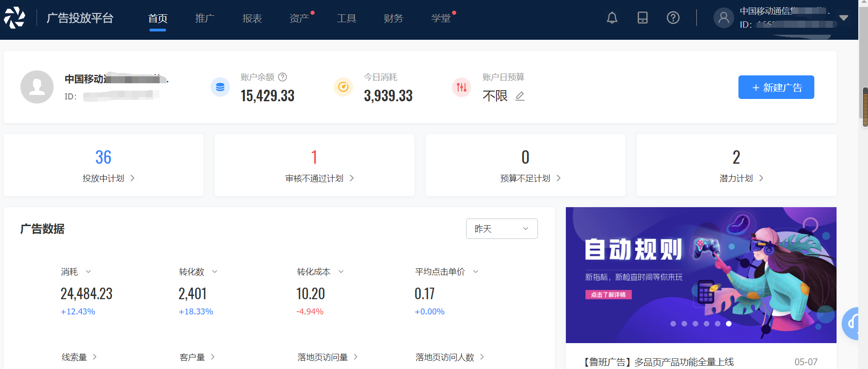The height and width of the screenshot is (369, 868).
Task: Select the last carousel dot on banner
Action: [729, 324]
